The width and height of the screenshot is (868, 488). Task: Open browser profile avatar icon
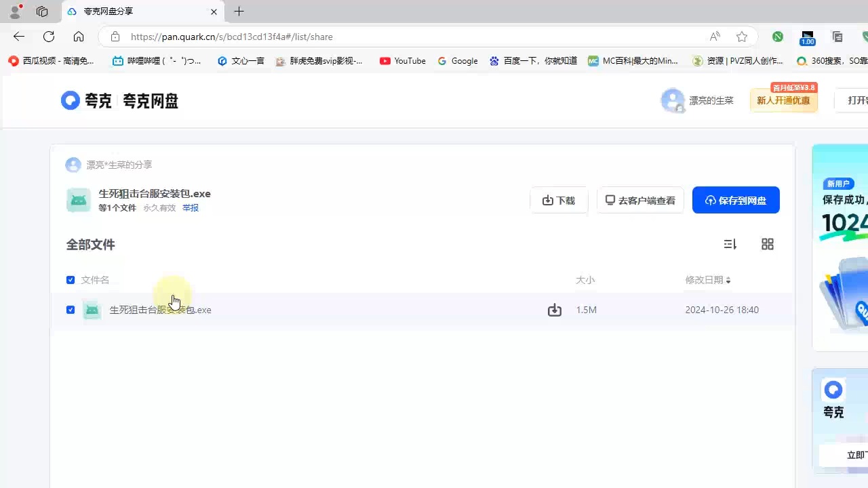[15, 11]
